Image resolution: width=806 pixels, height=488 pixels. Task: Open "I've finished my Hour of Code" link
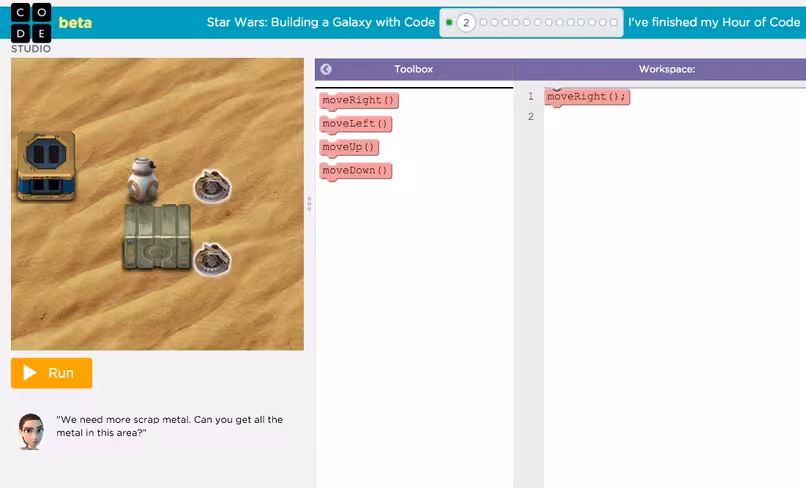coord(714,22)
